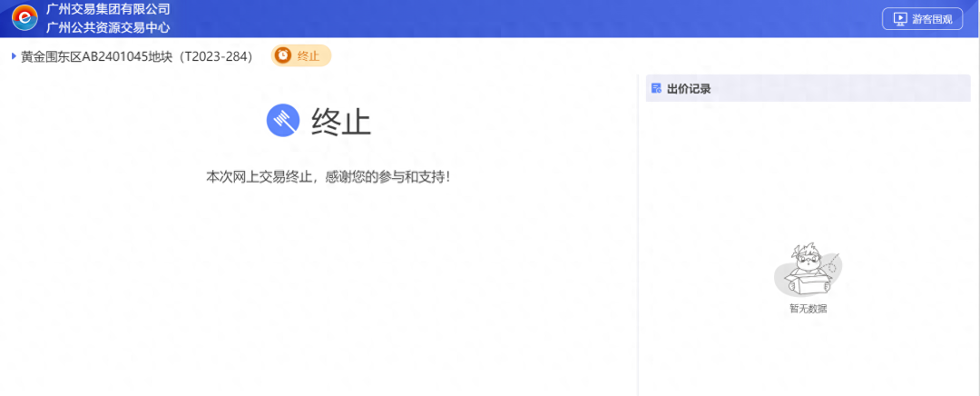Click the play screen icon in 游客围观
Viewport: 980px width, 396px height.
tap(900, 19)
